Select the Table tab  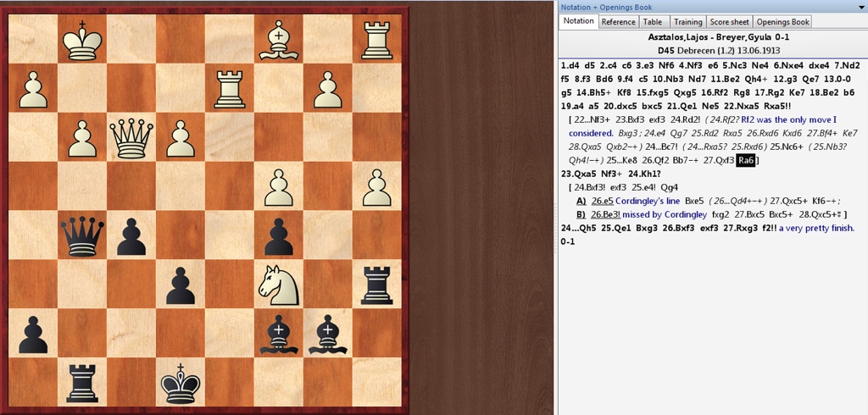(653, 22)
